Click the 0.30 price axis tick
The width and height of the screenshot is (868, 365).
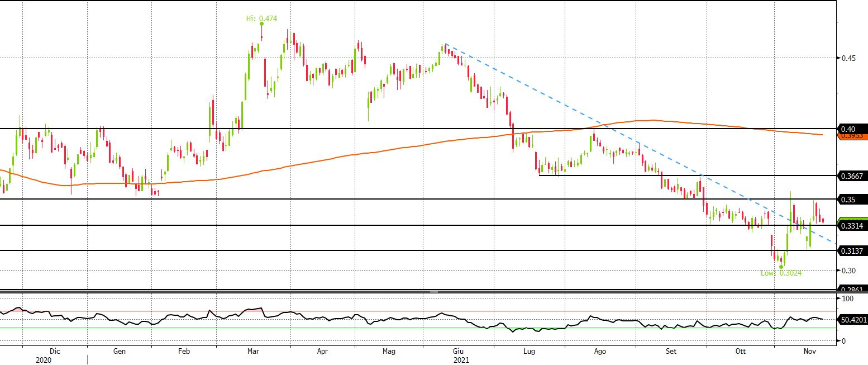[x=849, y=271]
